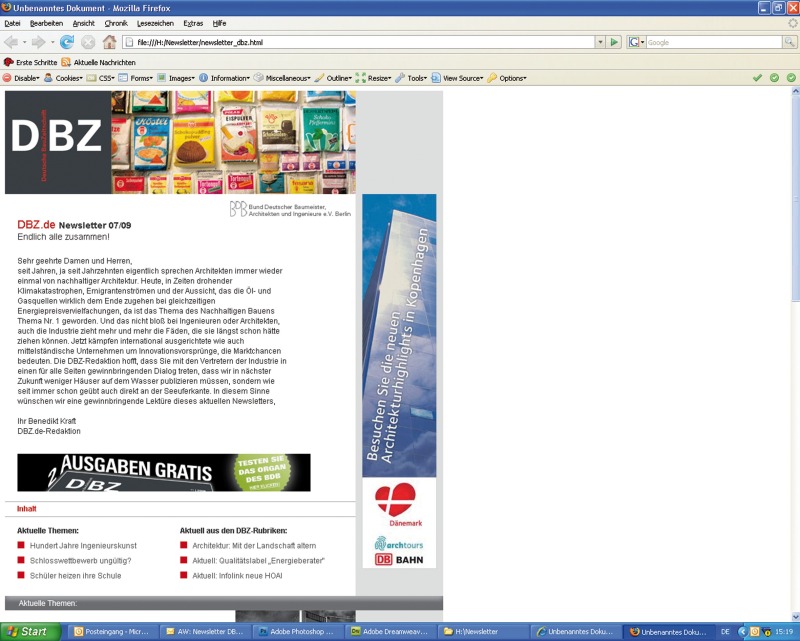The height and width of the screenshot is (641, 800).
Task: Switch to Posteingang Outlook taskbar button
Action: 111,632
